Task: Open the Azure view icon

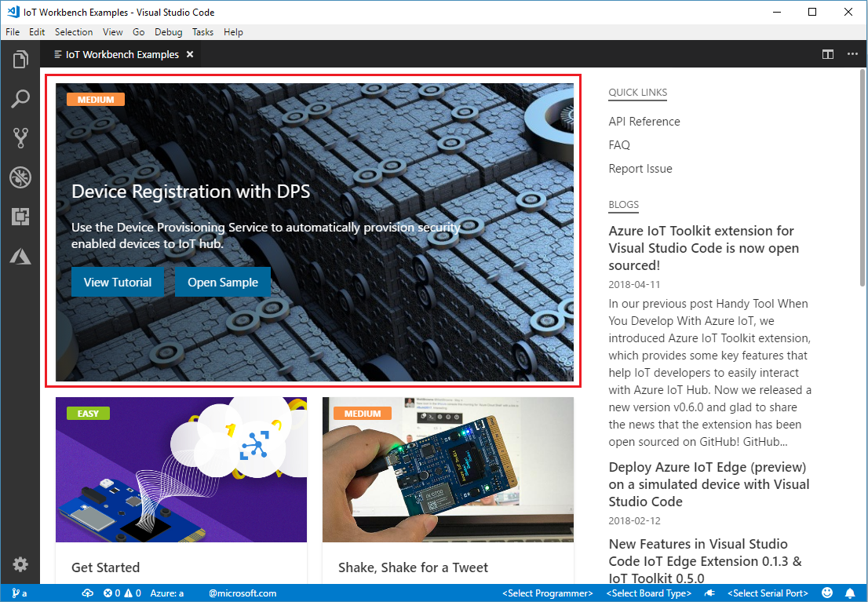Action: pyautogui.click(x=20, y=256)
